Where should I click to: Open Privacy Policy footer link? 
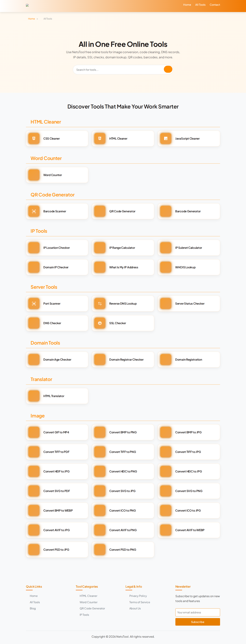pos(138,596)
